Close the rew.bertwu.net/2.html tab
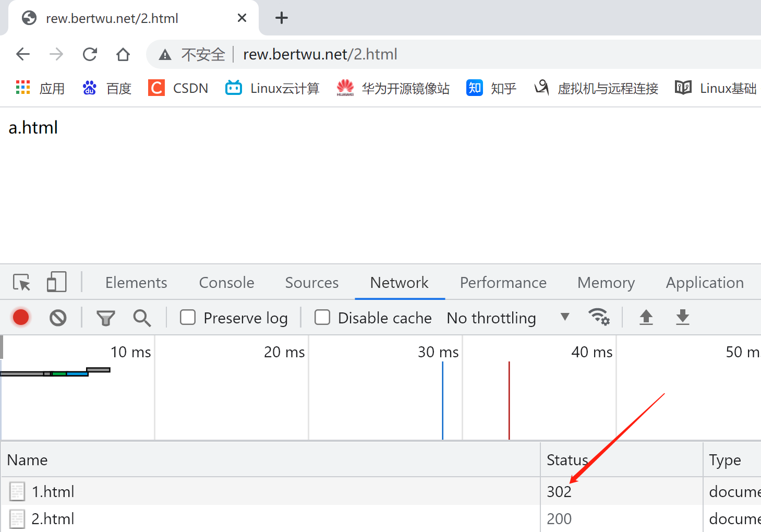Screen dimensions: 761x532 pos(242,18)
